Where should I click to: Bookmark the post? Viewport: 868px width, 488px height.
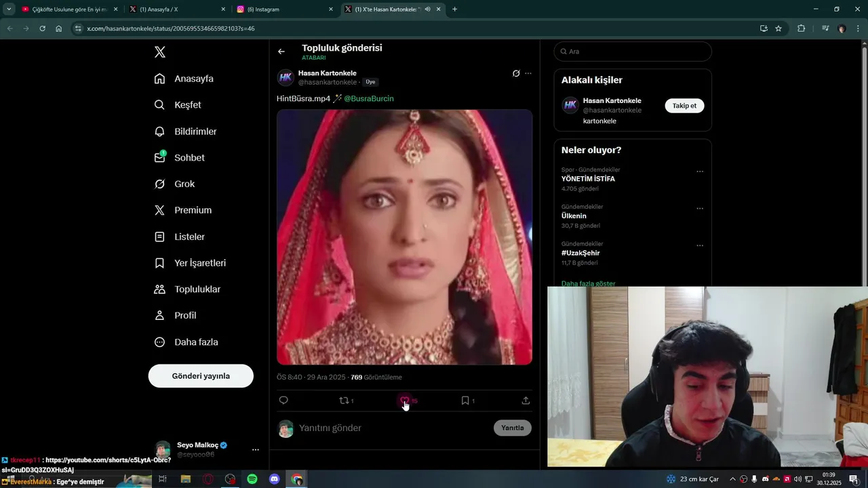click(x=465, y=401)
